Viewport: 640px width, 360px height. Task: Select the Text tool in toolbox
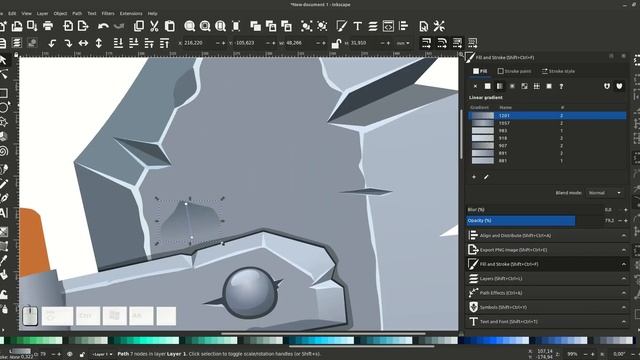3,213
